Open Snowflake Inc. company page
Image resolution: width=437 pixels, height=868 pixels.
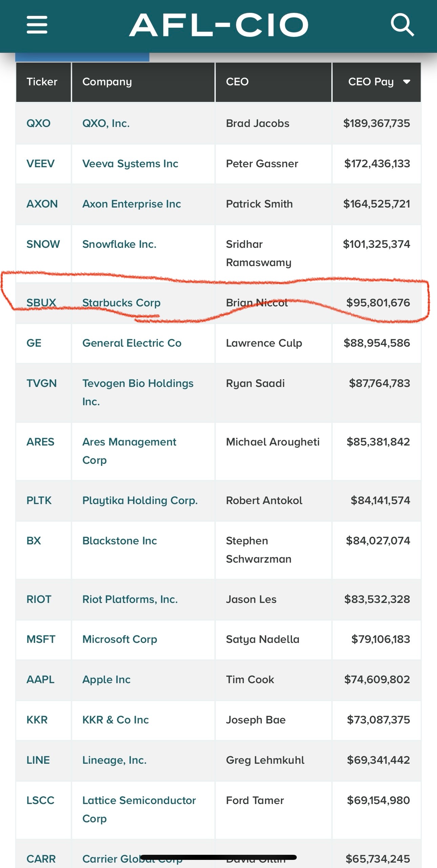pyautogui.click(x=119, y=244)
